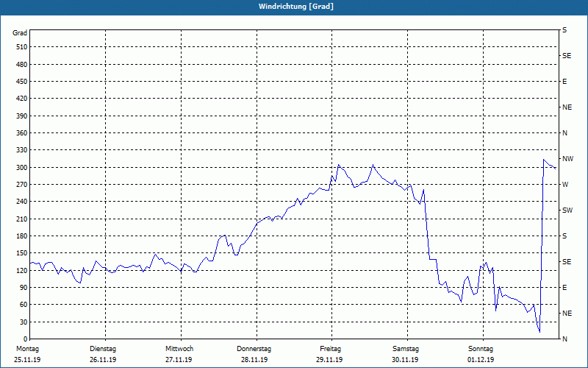588x368 pixels.
Task: Select the Samstag day label
Action: tap(406, 349)
